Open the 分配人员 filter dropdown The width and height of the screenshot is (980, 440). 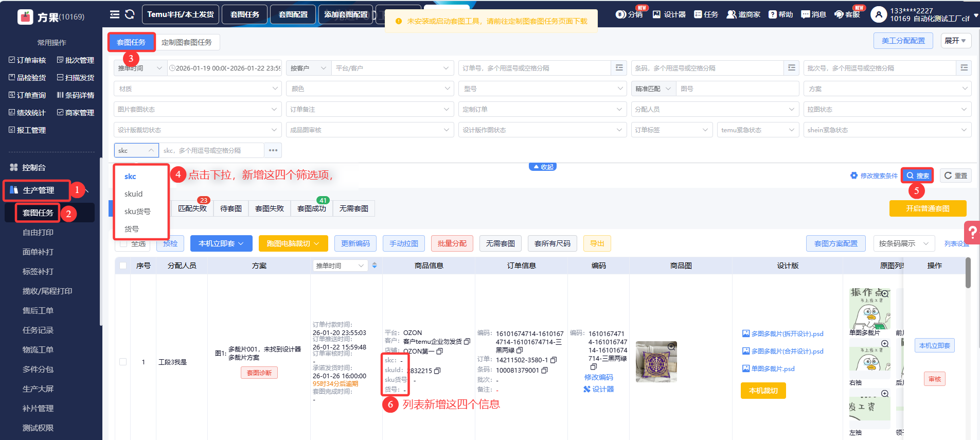coord(715,109)
